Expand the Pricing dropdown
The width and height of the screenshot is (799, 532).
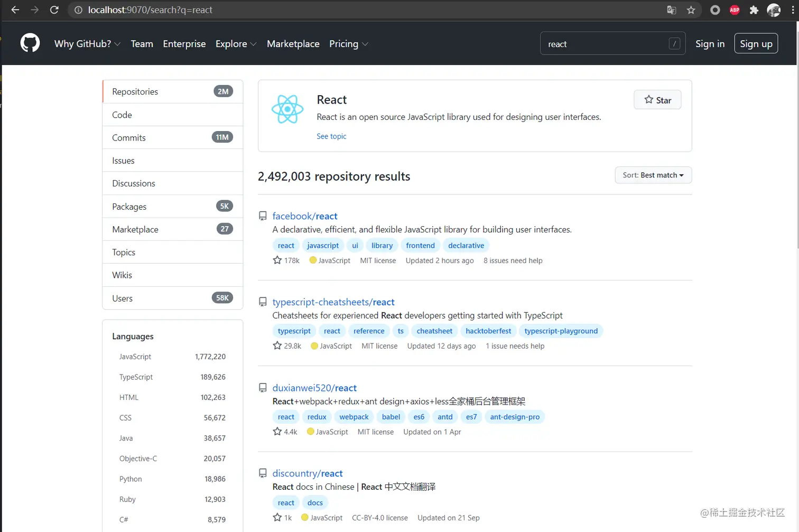[348, 44]
